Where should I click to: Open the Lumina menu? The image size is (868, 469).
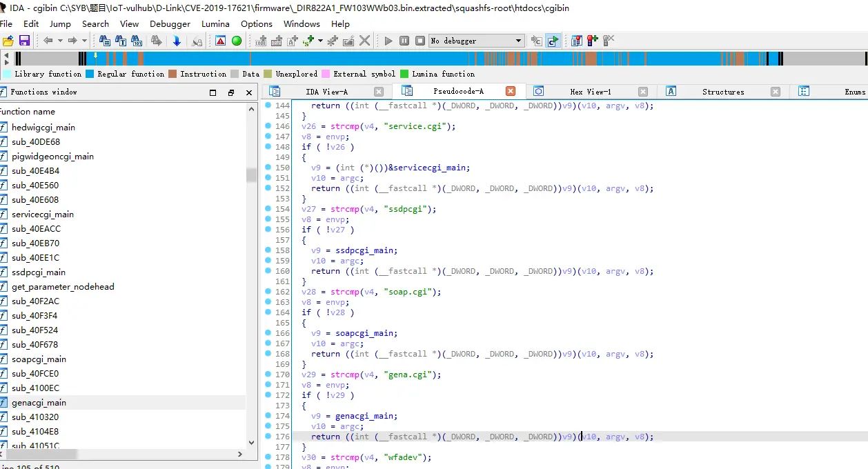tap(215, 23)
